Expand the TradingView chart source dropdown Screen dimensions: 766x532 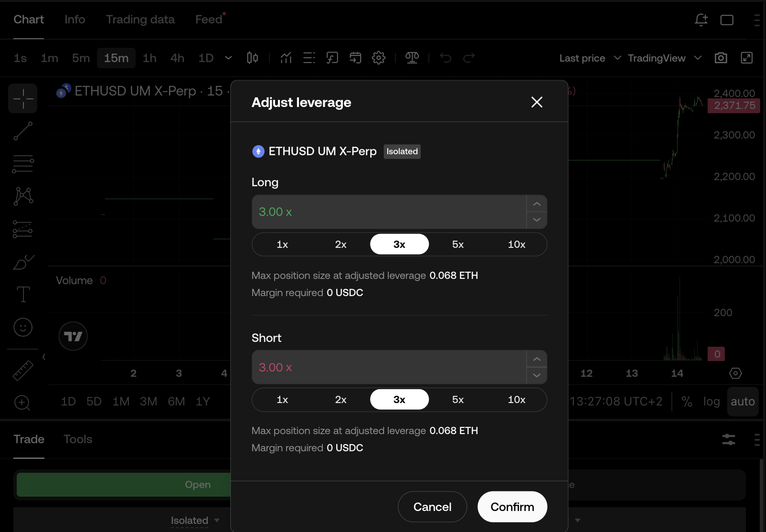click(x=664, y=58)
